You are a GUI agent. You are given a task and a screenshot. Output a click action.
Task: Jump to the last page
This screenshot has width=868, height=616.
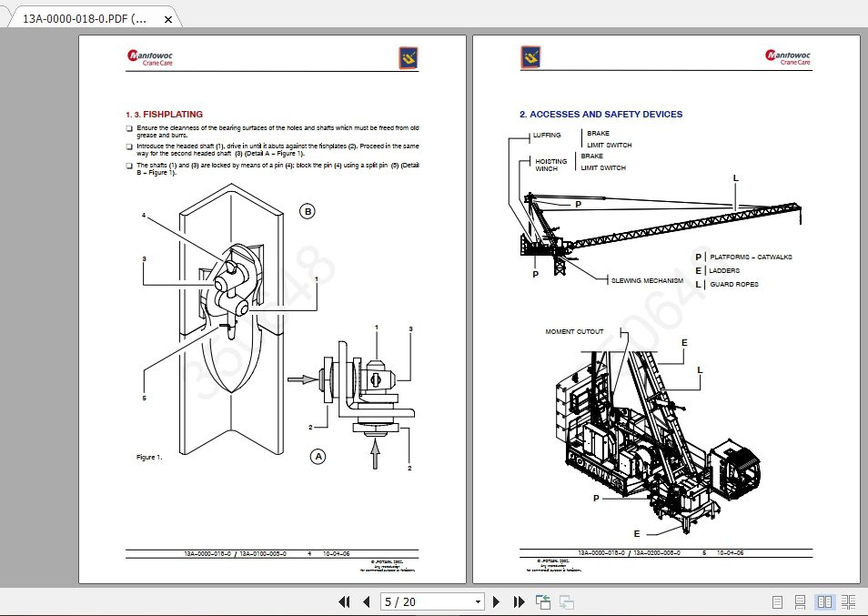point(519,601)
